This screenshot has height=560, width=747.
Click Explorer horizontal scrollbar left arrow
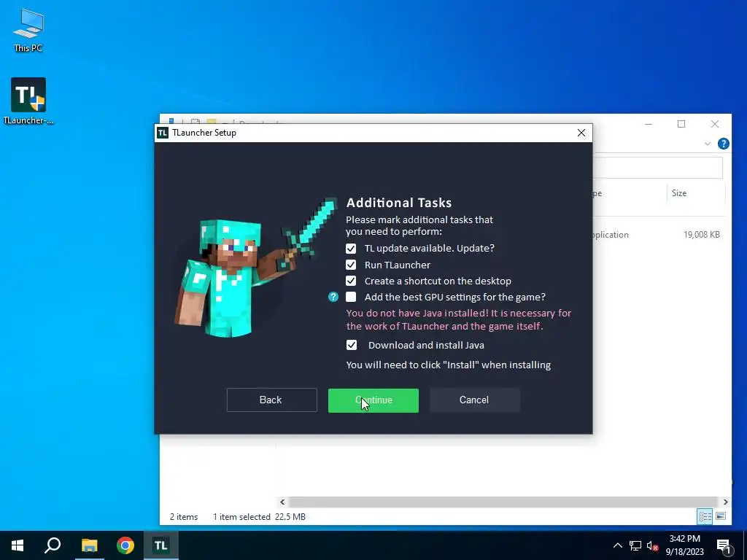click(282, 502)
